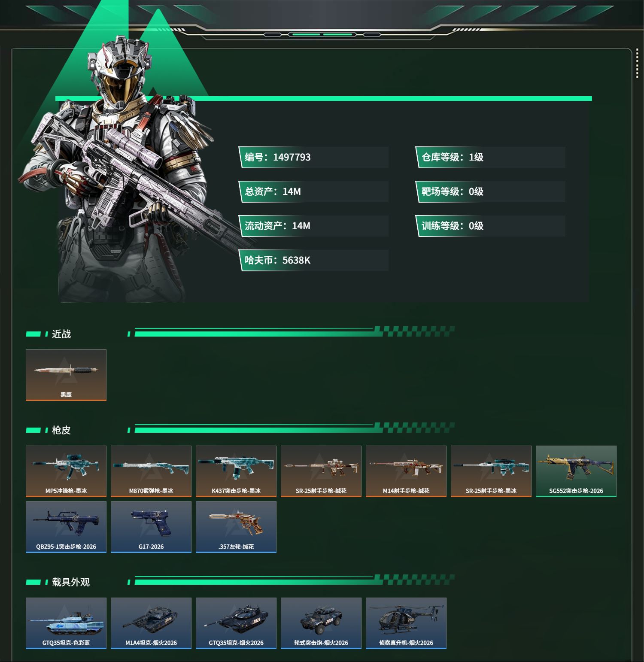View the M1A4坦克-烟火2026 vehicle skin
Image resolution: width=644 pixels, height=662 pixels.
point(151,623)
